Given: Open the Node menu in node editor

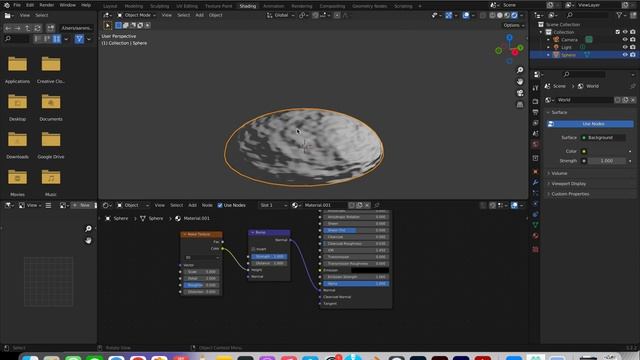Looking at the screenshot, I should pyautogui.click(x=207, y=205).
